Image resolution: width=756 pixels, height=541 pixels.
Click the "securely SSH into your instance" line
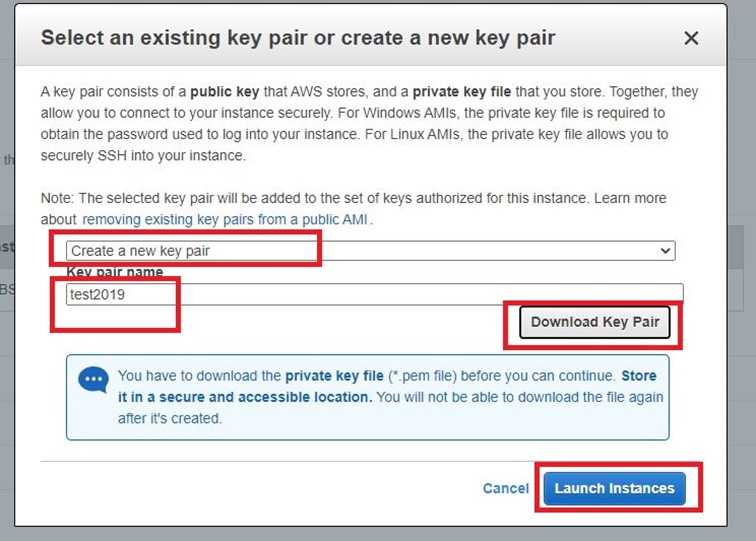(143, 156)
